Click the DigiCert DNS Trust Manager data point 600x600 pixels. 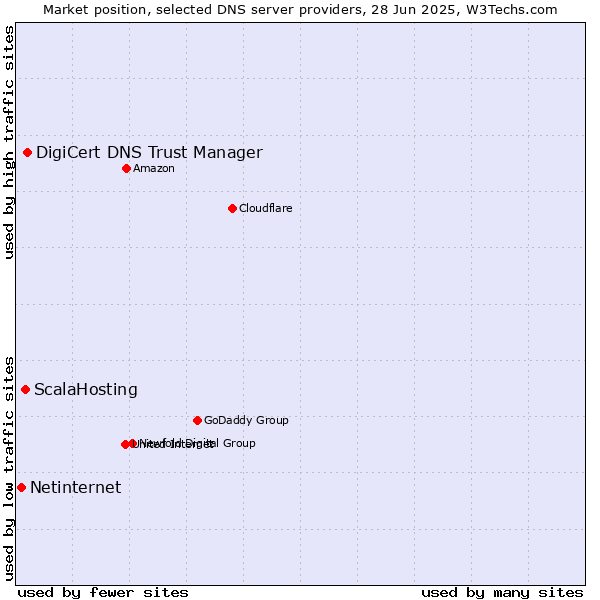(x=27, y=153)
